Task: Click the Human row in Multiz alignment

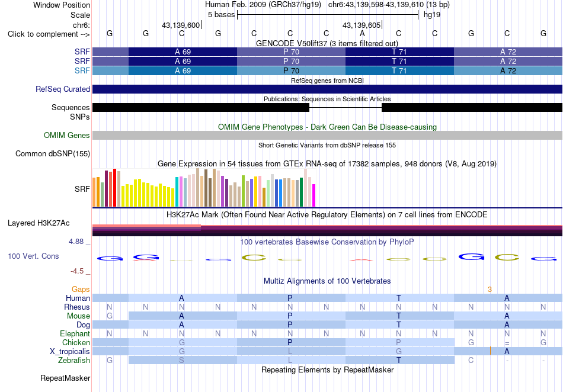Action: 327,298
